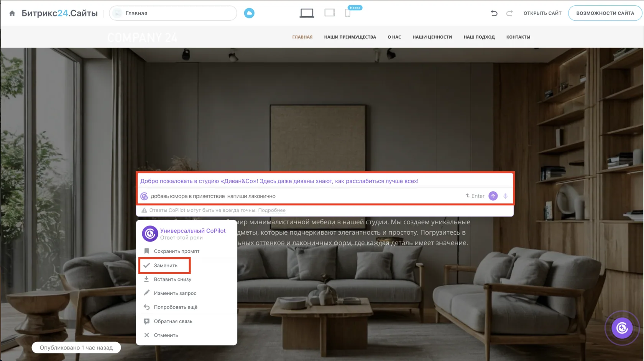
Task: Open ВОЗМОЖНОСТИ САЙТА button
Action: (x=605, y=13)
